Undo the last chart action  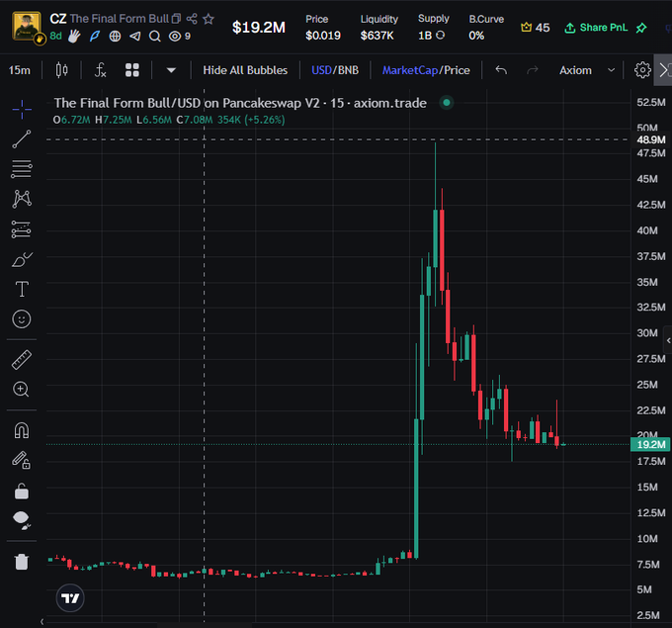[x=501, y=70]
